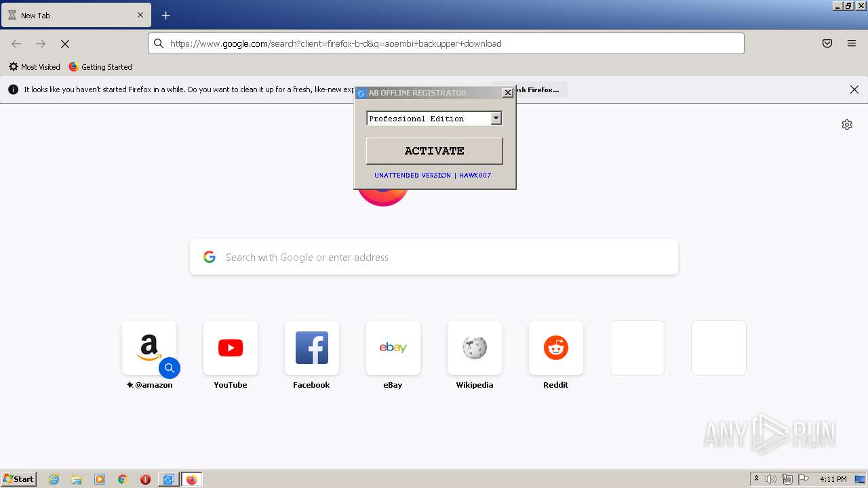Go forward to next page
This screenshot has height=488, width=868.
tap(41, 43)
